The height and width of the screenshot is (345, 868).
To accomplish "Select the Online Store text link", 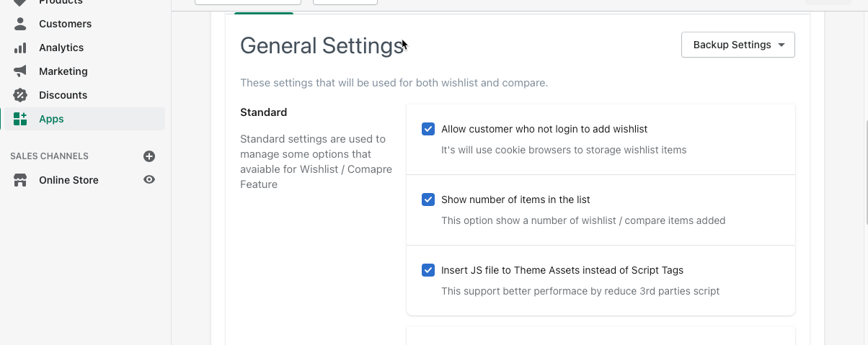I will tap(68, 180).
